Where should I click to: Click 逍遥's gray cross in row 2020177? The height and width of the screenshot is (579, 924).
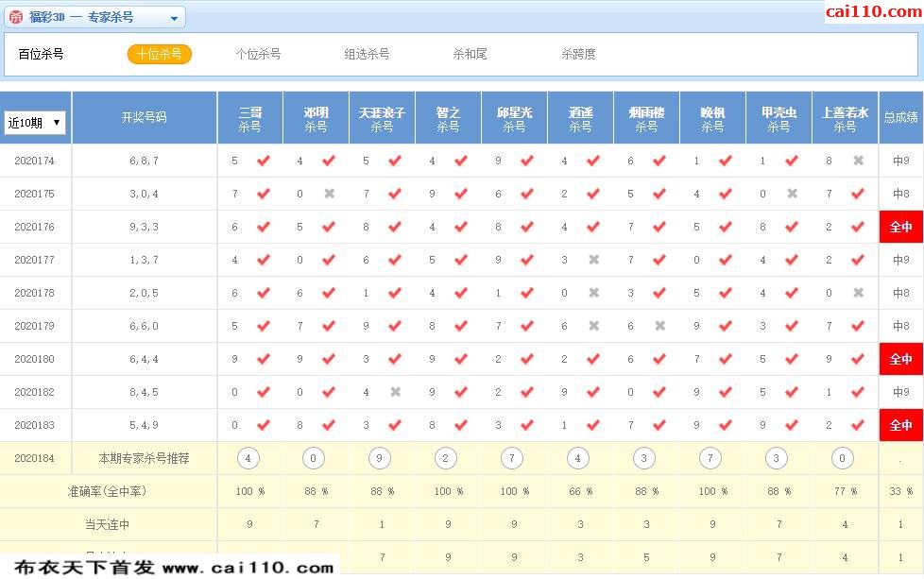point(594,259)
